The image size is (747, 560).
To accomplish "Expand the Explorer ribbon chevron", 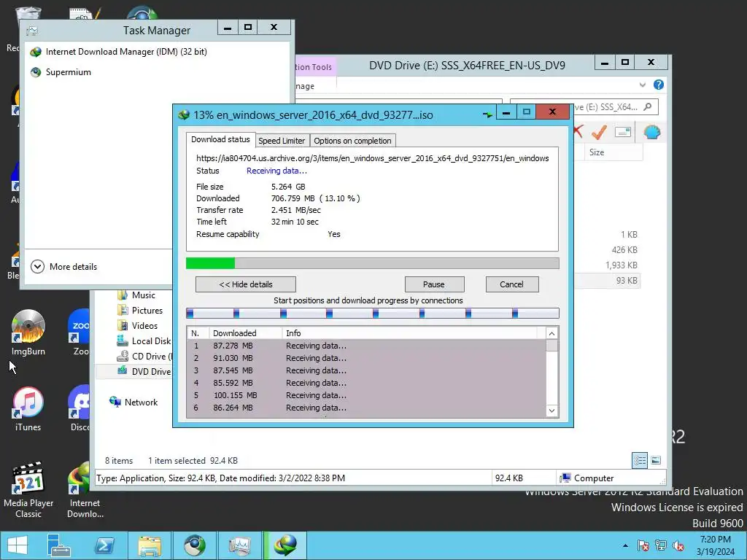I will (x=643, y=85).
